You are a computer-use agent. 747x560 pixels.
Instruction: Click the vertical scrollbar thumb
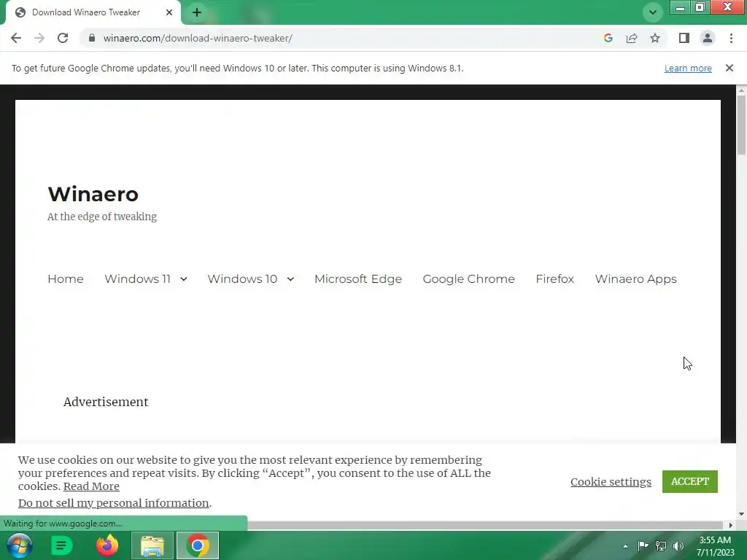pyautogui.click(x=741, y=125)
